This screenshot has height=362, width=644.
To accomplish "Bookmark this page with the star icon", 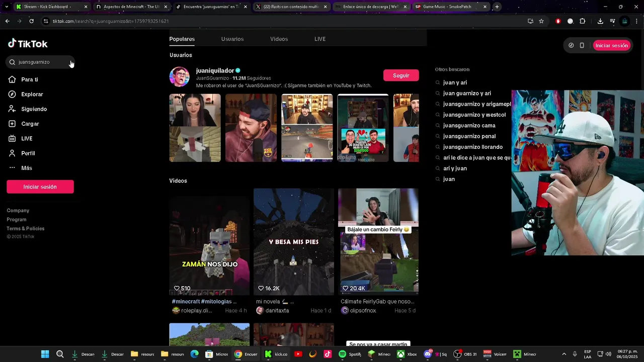I will click(x=541, y=21).
